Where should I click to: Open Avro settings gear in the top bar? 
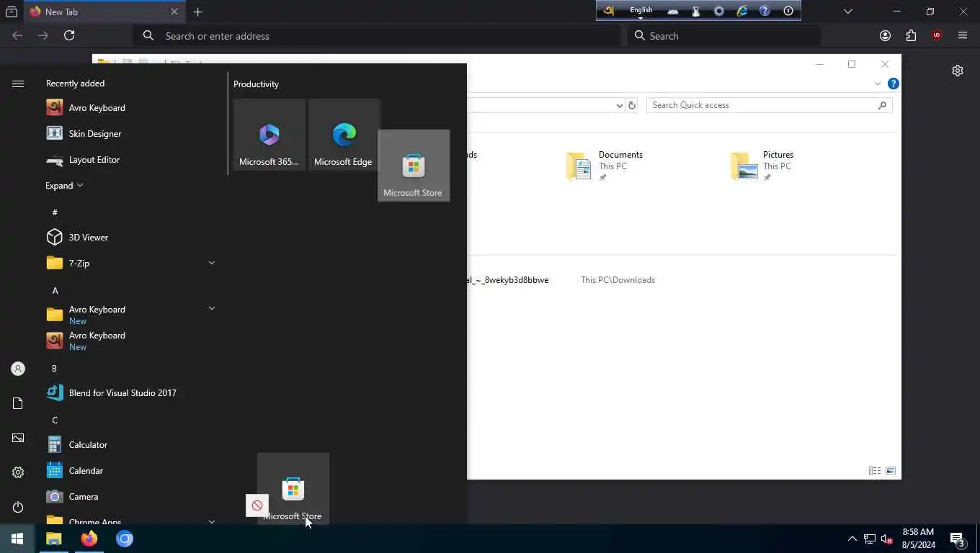718,11
